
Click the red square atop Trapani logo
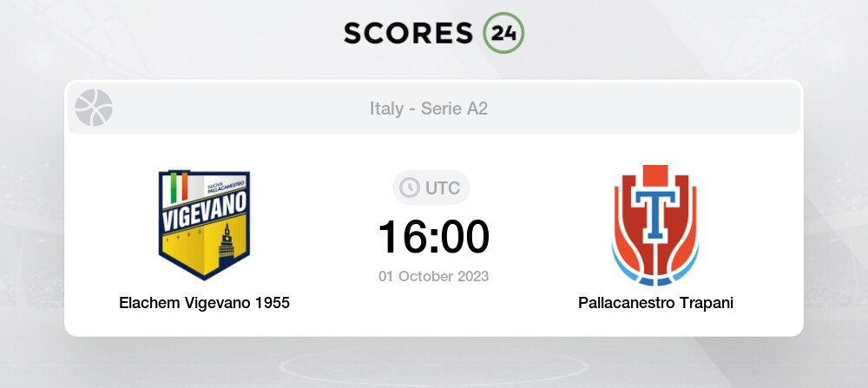tap(655, 175)
